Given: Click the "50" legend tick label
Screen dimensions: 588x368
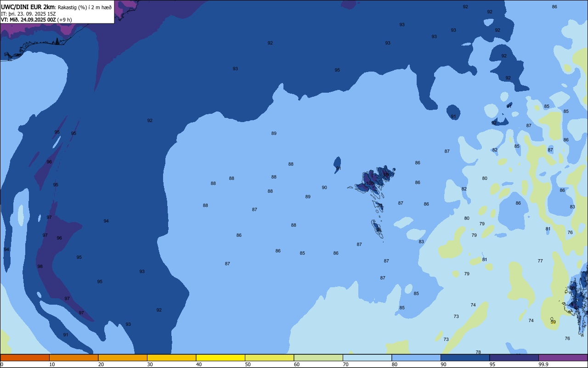Looking at the screenshot, I should coord(248,364).
